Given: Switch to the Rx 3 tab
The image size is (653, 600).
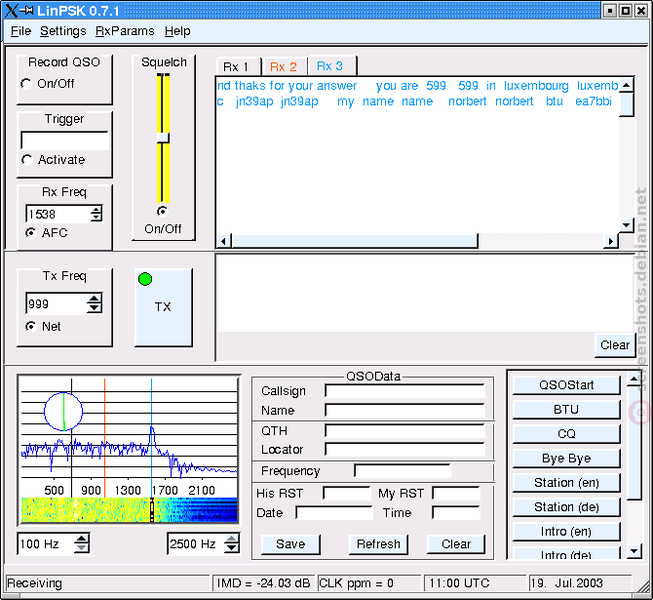Looking at the screenshot, I should pos(331,67).
